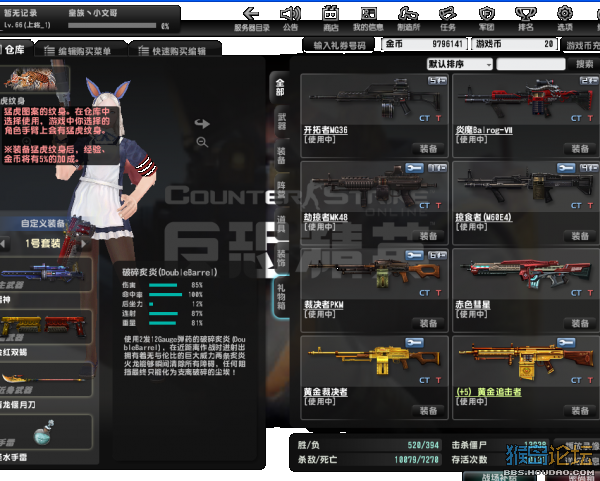Go to previous loadout set arrow

tap(3, 243)
